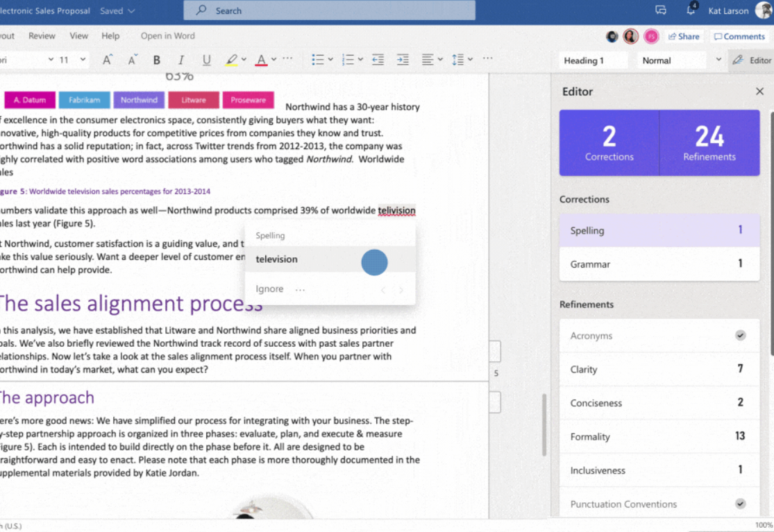
Task: Toggle bold formatting
Action: pos(157,60)
